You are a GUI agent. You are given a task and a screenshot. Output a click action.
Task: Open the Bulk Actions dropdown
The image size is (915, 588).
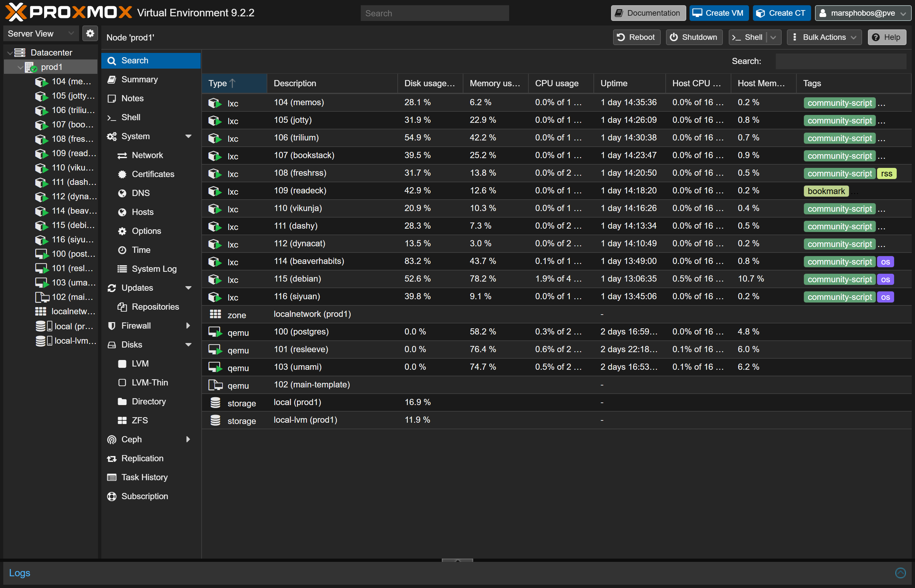824,38
